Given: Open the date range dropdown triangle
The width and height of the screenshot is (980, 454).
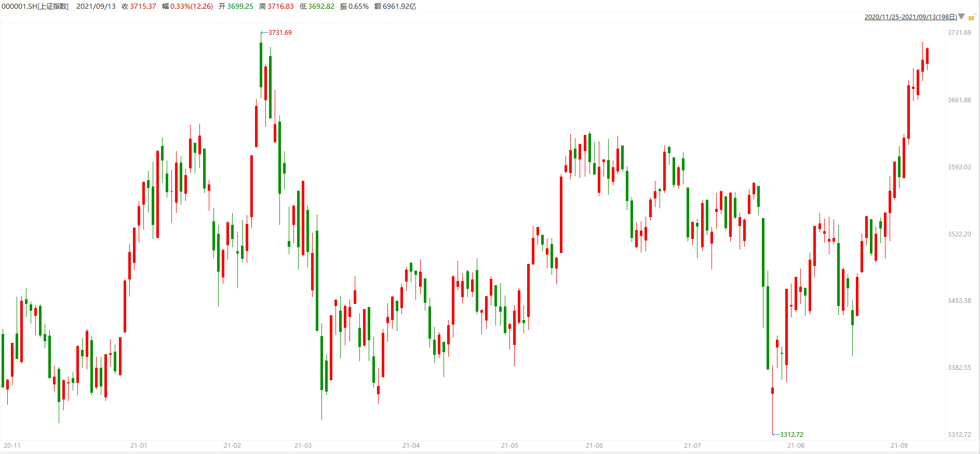Looking at the screenshot, I should click(x=961, y=17).
